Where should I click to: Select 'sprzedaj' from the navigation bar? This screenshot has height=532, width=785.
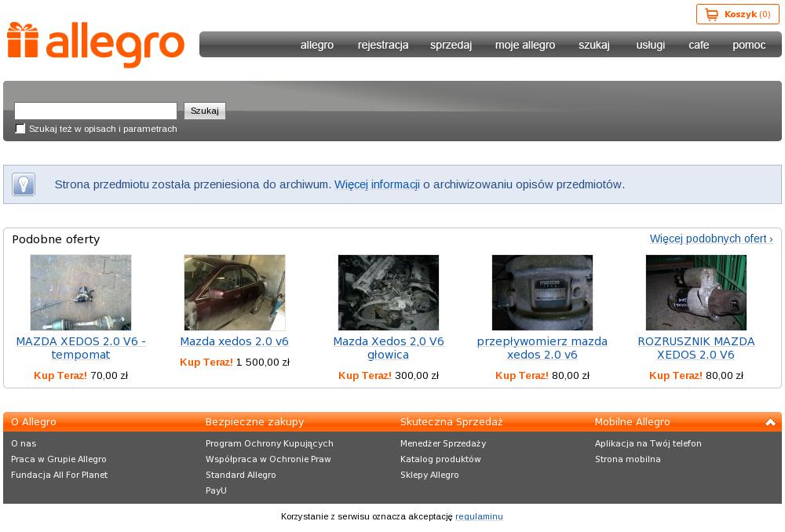451,45
